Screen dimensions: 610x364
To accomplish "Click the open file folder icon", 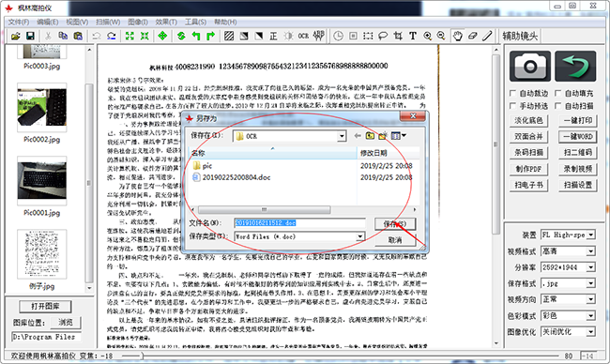I will coord(16,37).
